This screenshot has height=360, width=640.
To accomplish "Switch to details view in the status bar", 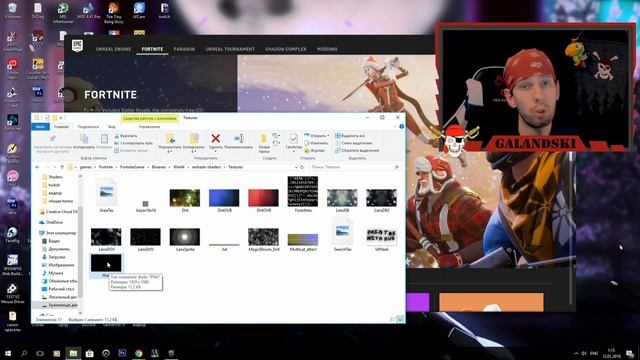I will [393, 319].
